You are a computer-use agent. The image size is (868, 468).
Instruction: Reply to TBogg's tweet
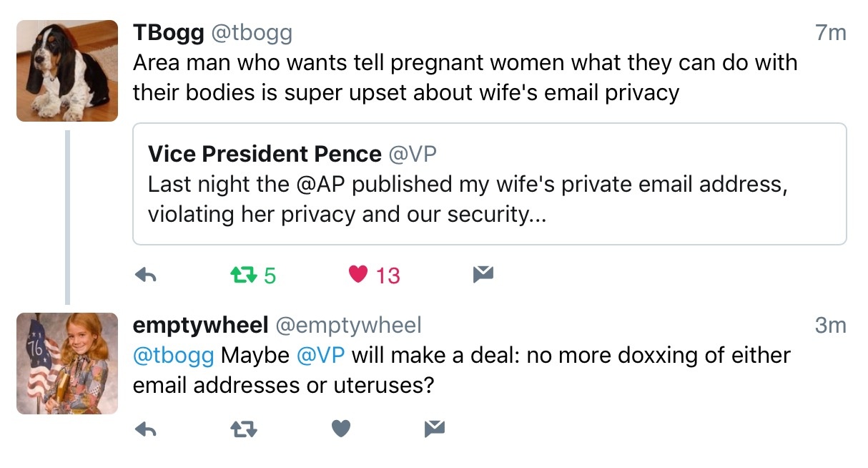pos(146,275)
